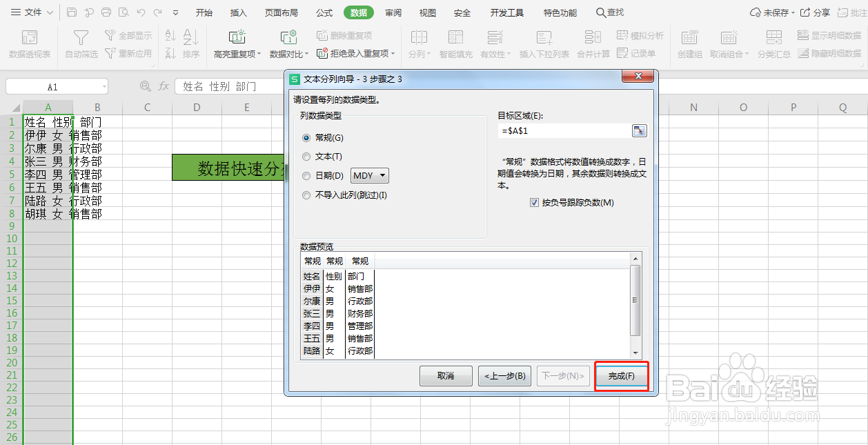This screenshot has width=868, height=445.
Task: Click 隐藏明细数据 hide detail data
Action: [x=829, y=53]
